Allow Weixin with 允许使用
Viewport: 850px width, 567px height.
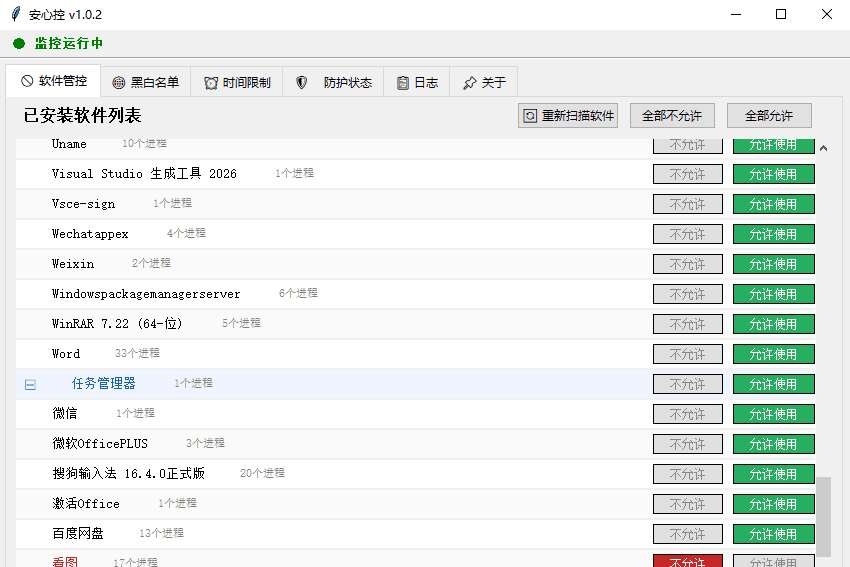(773, 264)
